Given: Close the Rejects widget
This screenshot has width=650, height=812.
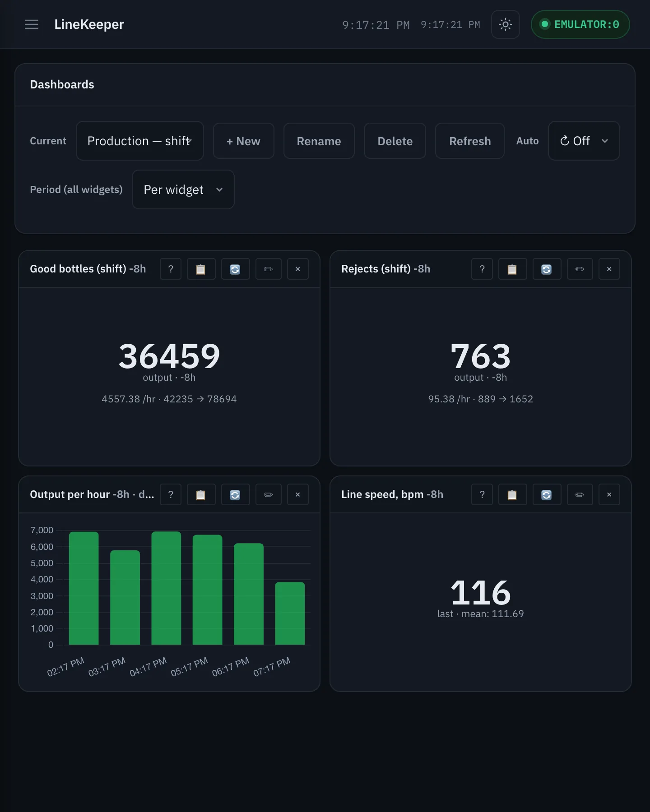Looking at the screenshot, I should click(609, 269).
